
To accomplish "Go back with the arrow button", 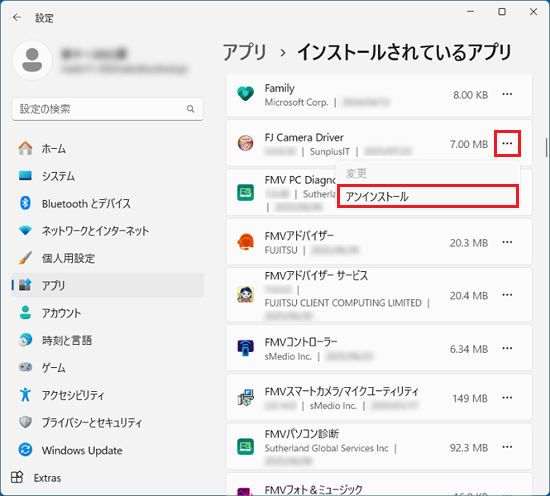I will tap(17, 17).
